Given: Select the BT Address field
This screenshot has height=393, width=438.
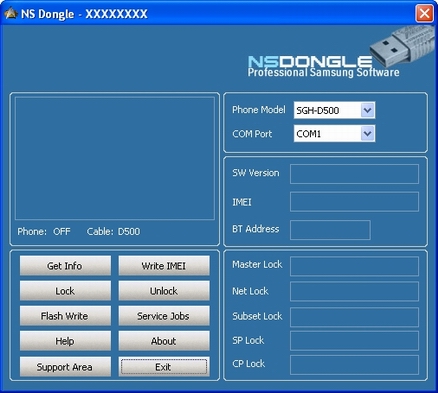Looking at the screenshot, I should coord(330,230).
